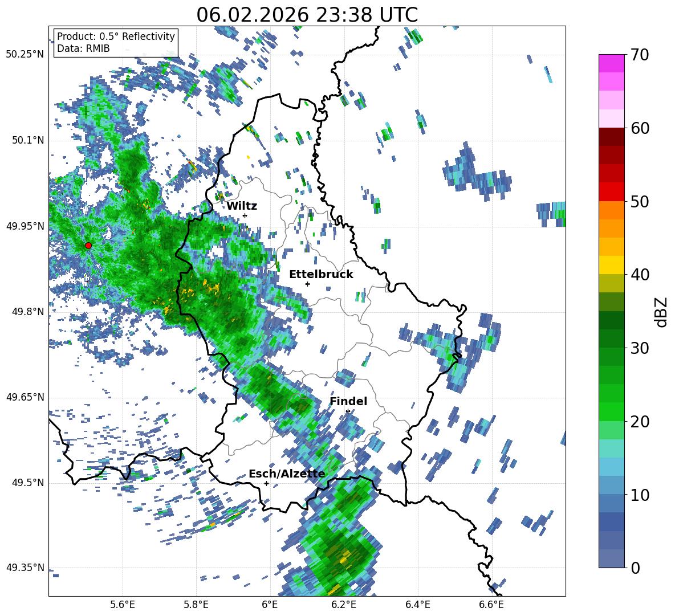Click the Wiltz cross marker
Viewport: 675px width, 616px height.
point(245,215)
